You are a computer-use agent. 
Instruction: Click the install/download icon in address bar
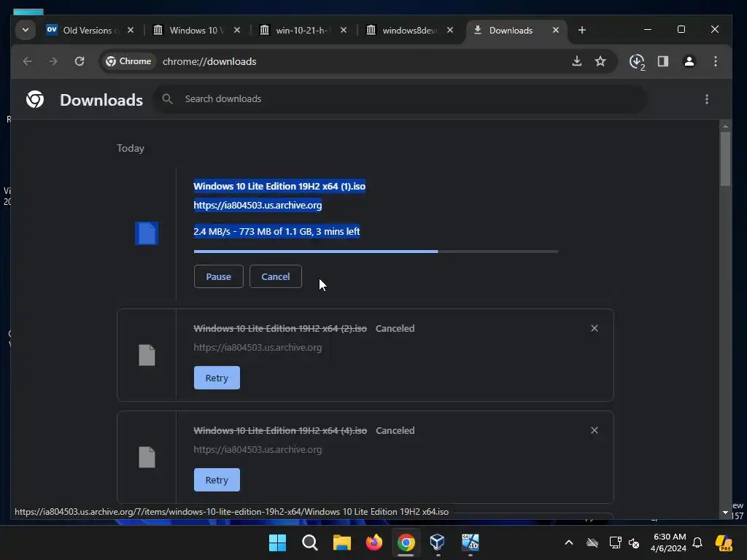pyautogui.click(x=577, y=61)
